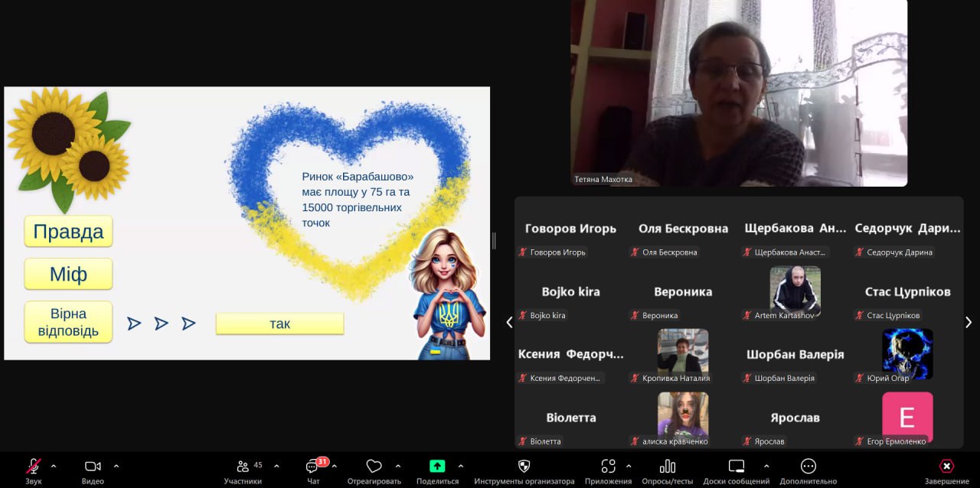This screenshot has height=488, width=980.
Task: Click muted mic icon beside Щербакова Анаст
Action: coord(747,252)
